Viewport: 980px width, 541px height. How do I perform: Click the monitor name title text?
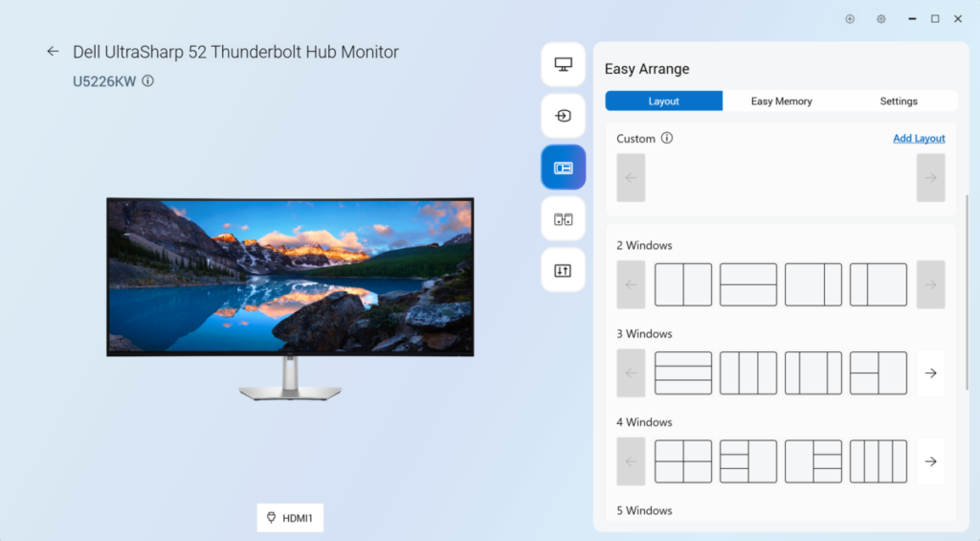tap(235, 52)
